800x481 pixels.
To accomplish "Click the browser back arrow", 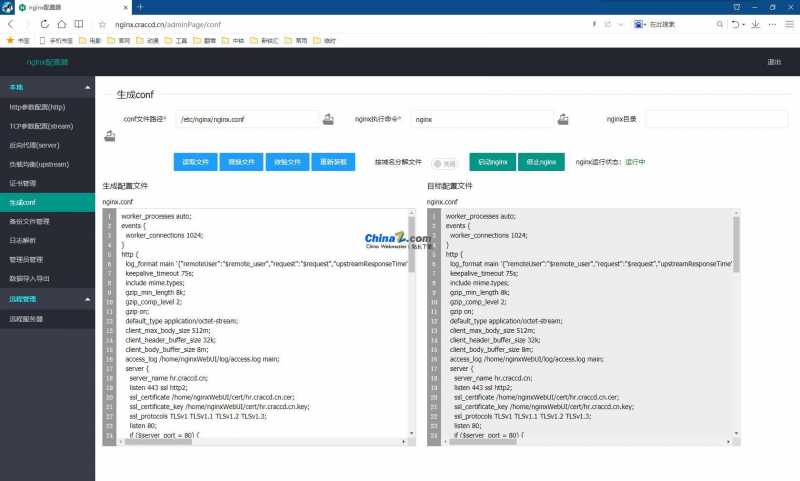I will (11, 23).
